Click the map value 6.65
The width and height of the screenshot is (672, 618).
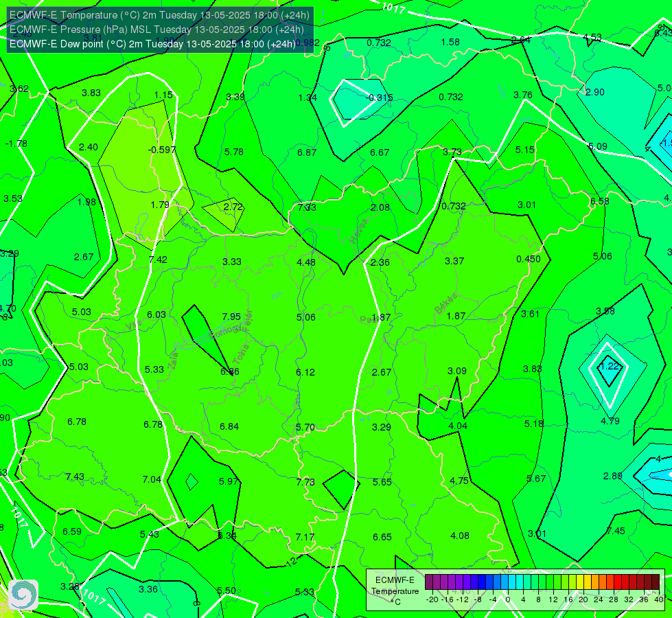click(x=382, y=537)
